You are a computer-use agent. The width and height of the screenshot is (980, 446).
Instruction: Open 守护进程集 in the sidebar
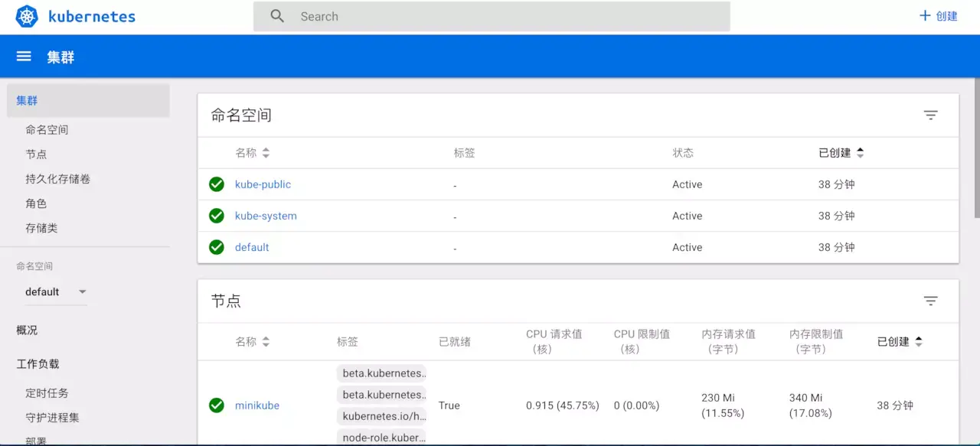52,418
